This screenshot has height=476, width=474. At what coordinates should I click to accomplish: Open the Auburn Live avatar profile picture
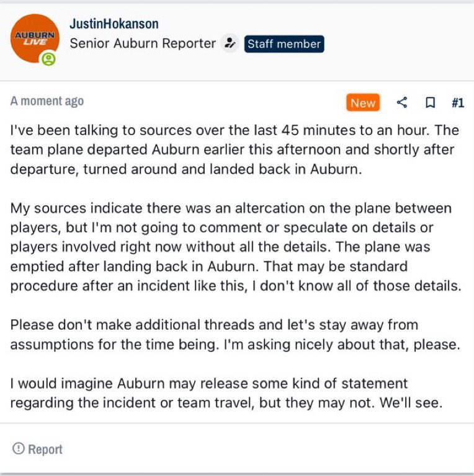[35, 38]
